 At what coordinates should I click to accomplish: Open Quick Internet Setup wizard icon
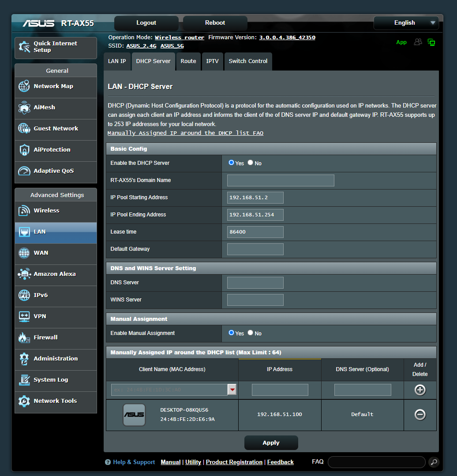pos(24,47)
